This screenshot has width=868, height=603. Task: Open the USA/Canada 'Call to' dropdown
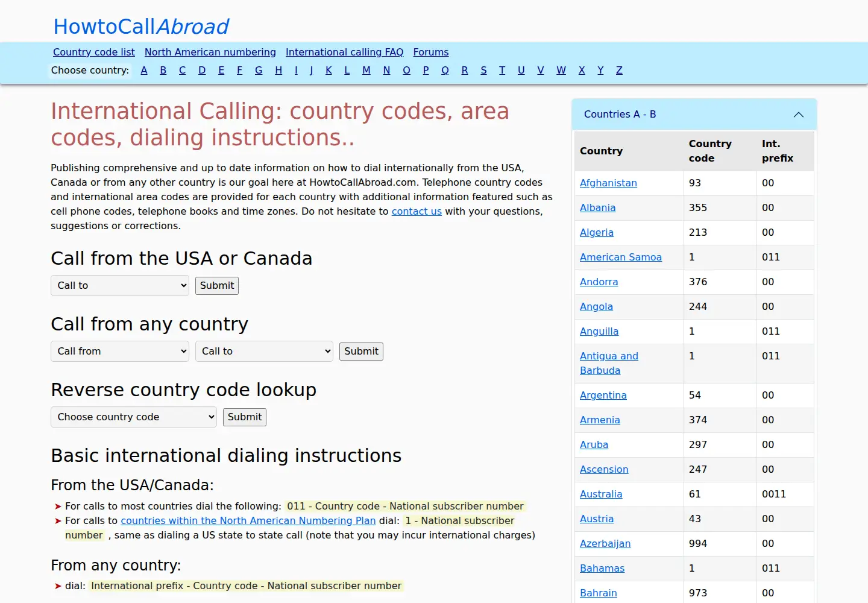tap(120, 286)
